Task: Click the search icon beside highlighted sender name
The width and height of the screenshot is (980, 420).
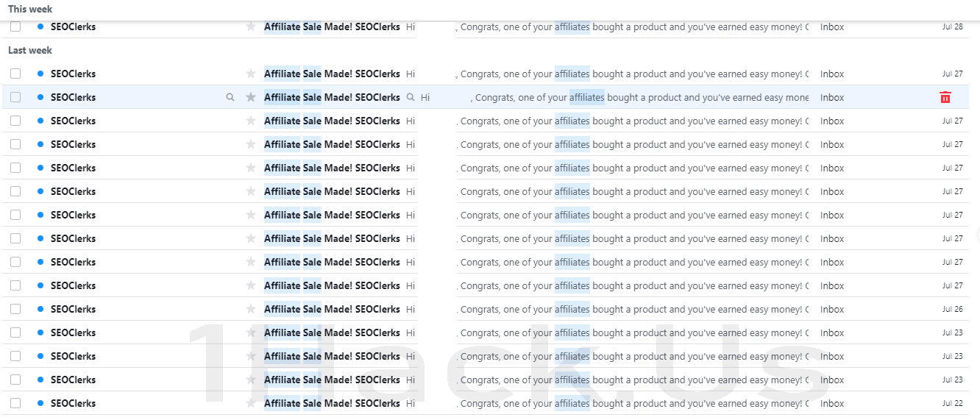Action: [230, 97]
